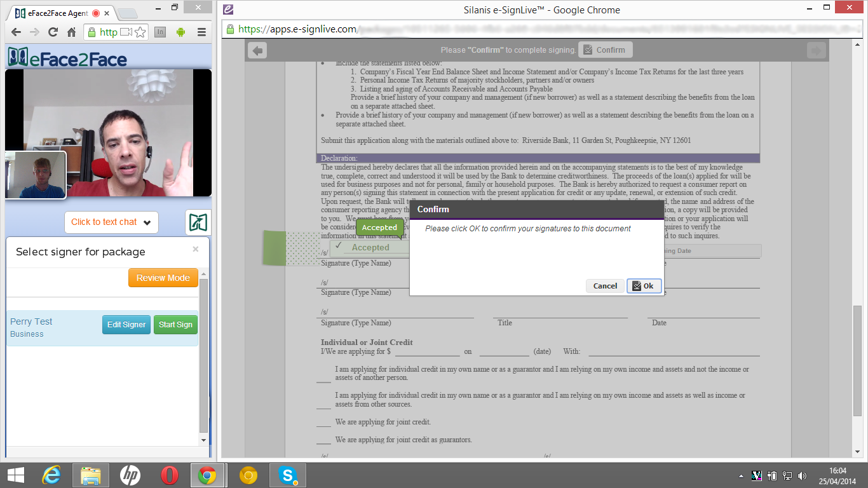Viewport: 868px width, 488px height.
Task: Open the Click to text chat dropdown
Action: pyautogui.click(x=111, y=222)
